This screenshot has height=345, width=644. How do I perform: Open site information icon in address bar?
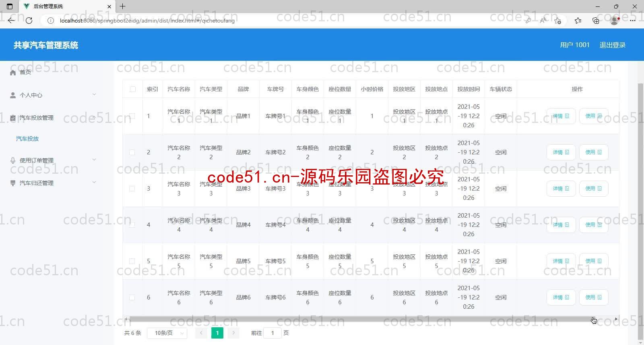[x=51, y=21]
